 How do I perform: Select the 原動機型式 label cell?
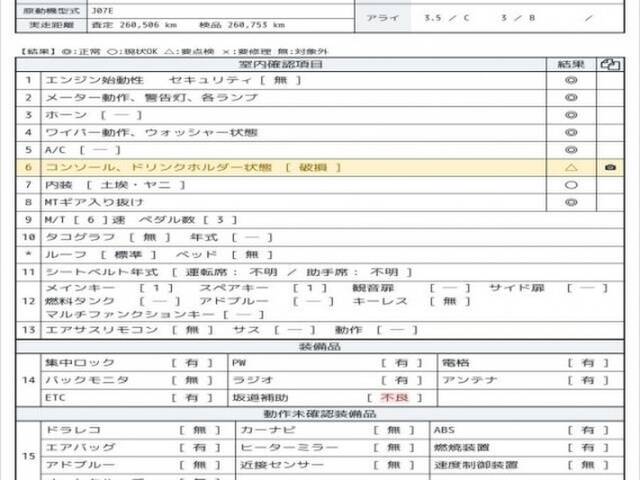click(x=51, y=11)
